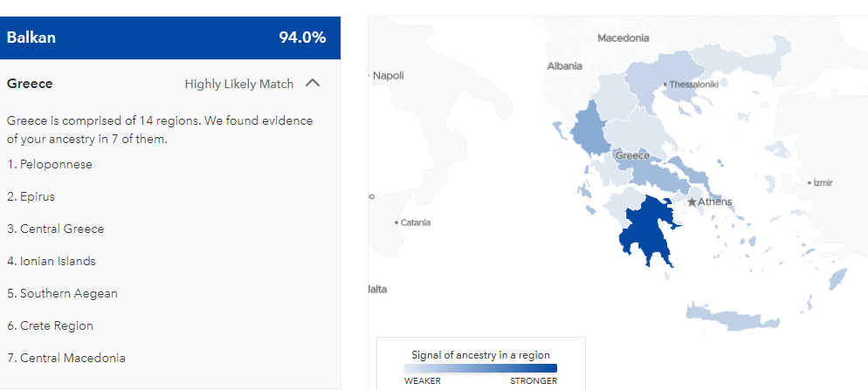Select Peloponnese in the region list
This screenshot has width=868, height=390.
click(x=50, y=164)
